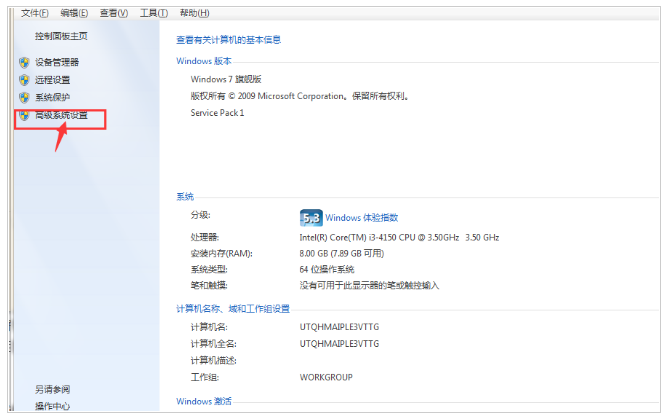664x416 pixels.
Task: Click the WORKGROUP value
Action: click(326, 377)
